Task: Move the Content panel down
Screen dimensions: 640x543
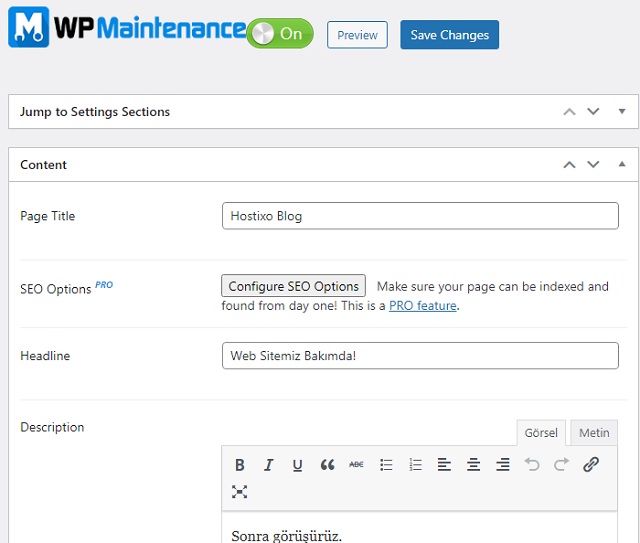Action: click(x=593, y=164)
